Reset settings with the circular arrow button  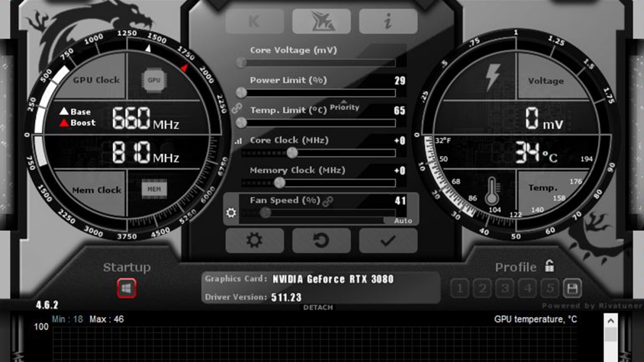click(x=321, y=241)
